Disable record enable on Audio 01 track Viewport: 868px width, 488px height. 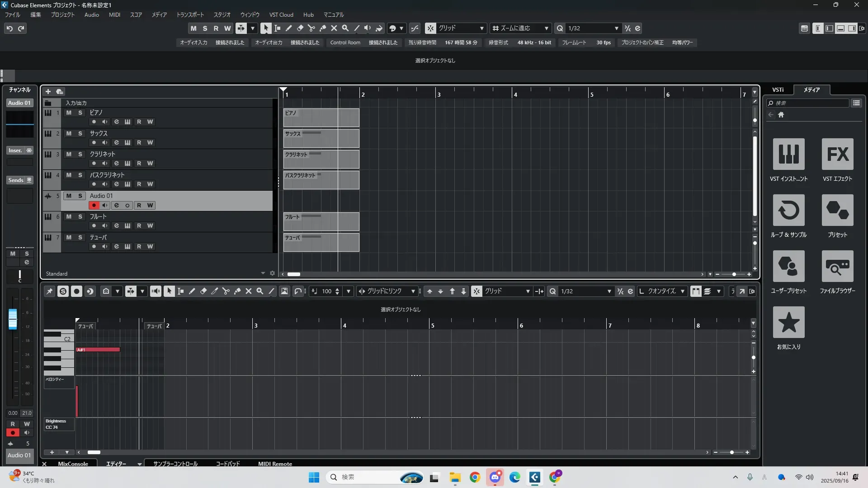pos(94,205)
